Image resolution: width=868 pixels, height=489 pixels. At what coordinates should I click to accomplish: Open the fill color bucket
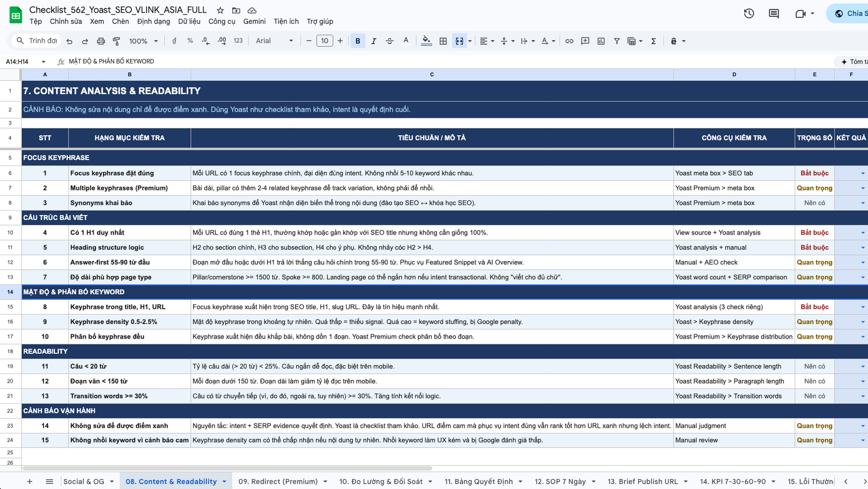click(x=426, y=41)
